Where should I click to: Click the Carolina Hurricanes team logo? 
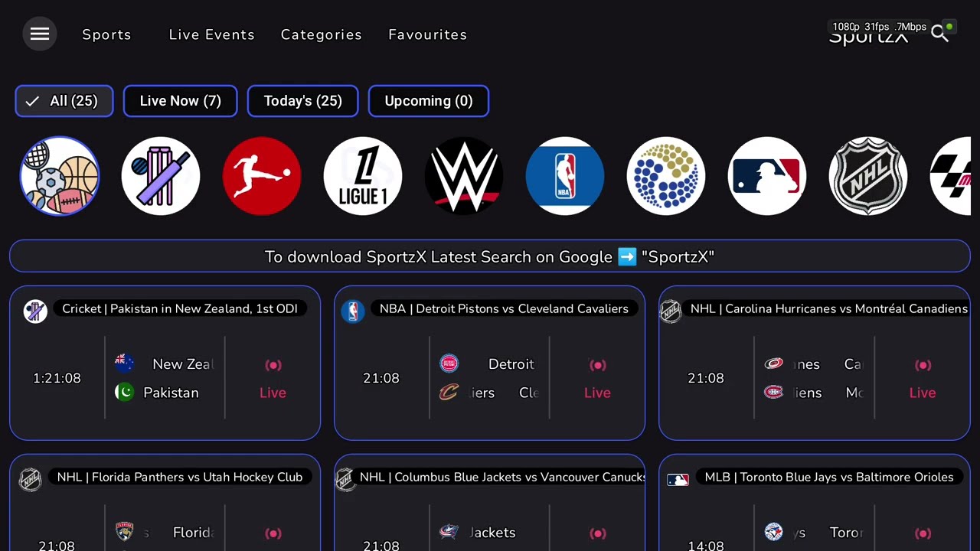pos(773,364)
